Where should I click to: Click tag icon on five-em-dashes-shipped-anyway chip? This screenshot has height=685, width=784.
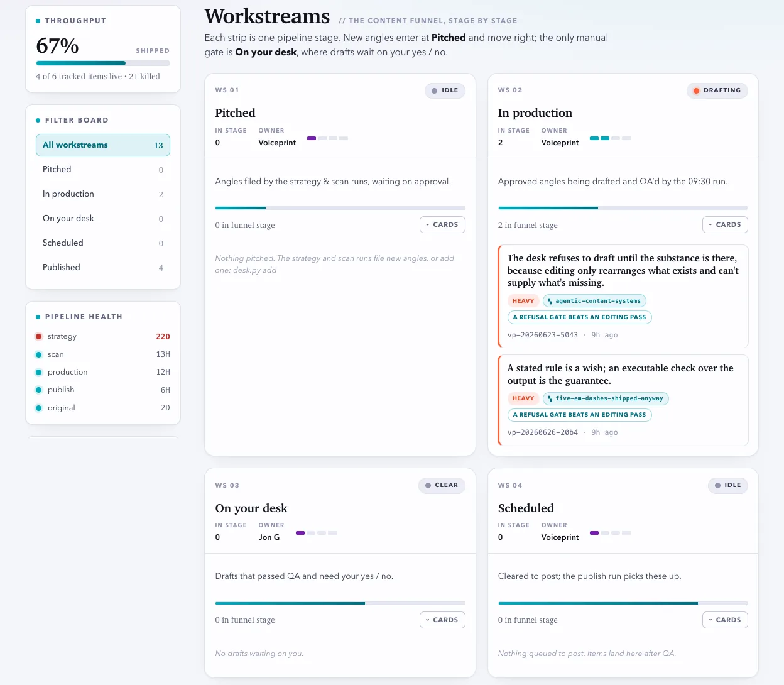tap(550, 398)
